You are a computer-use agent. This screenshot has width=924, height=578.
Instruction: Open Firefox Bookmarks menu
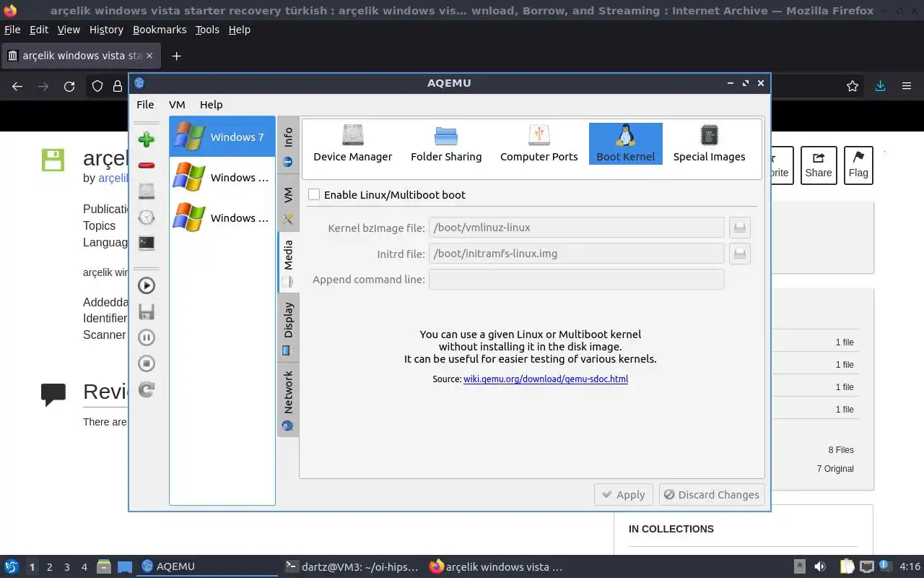click(x=160, y=30)
